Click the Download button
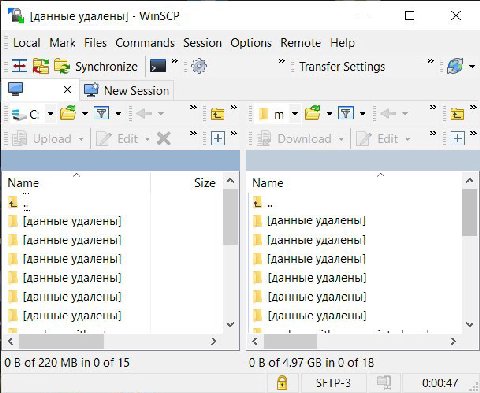 coord(295,139)
